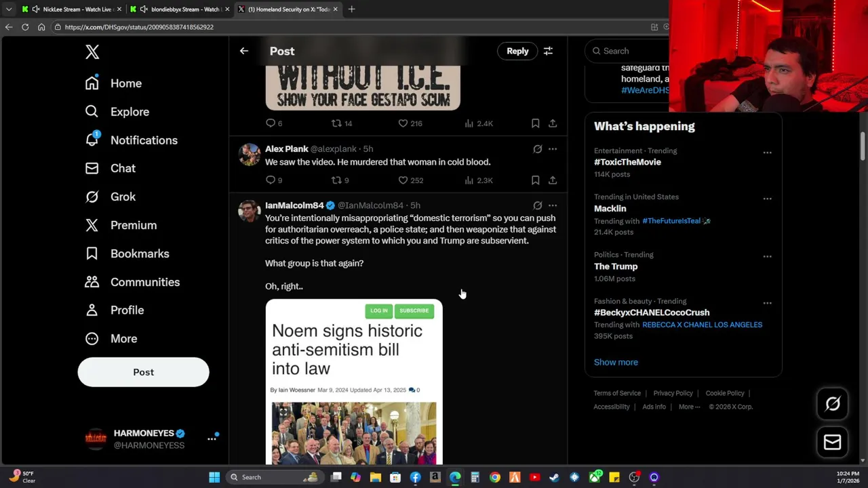This screenshot has height=488, width=868.
Task: Go to Home in the sidebar
Action: coord(114,83)
